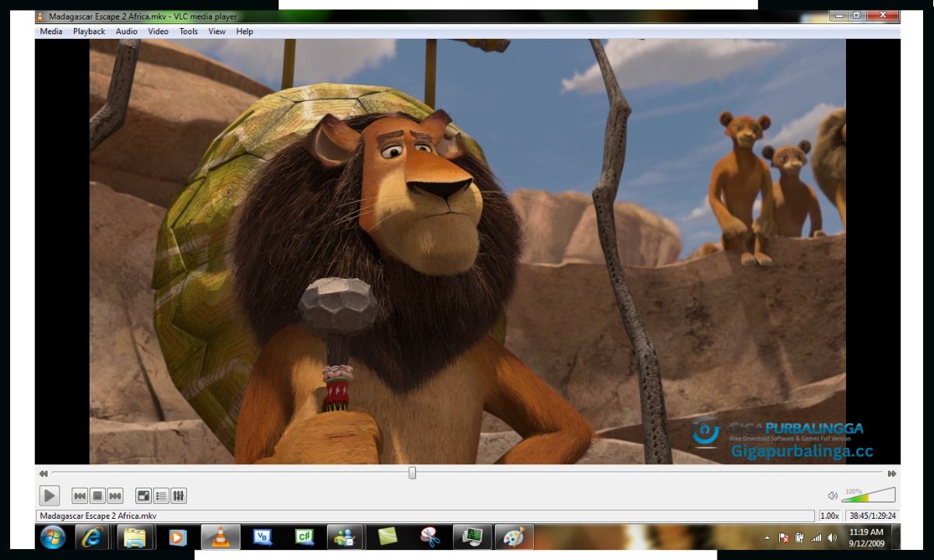Viewport: 934px width, 560px height.
Task: Slow down with the rewind arrow
Action: [44, 473]
